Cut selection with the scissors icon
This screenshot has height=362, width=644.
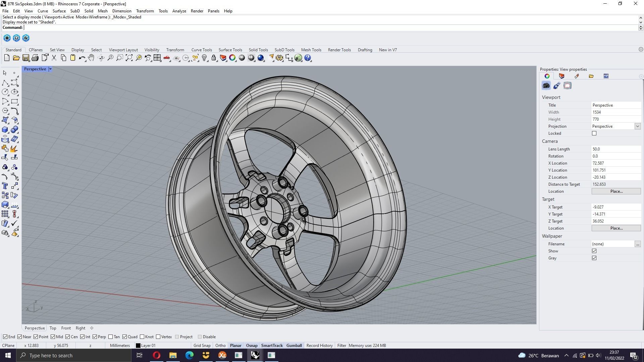click(x=54, y=58)
